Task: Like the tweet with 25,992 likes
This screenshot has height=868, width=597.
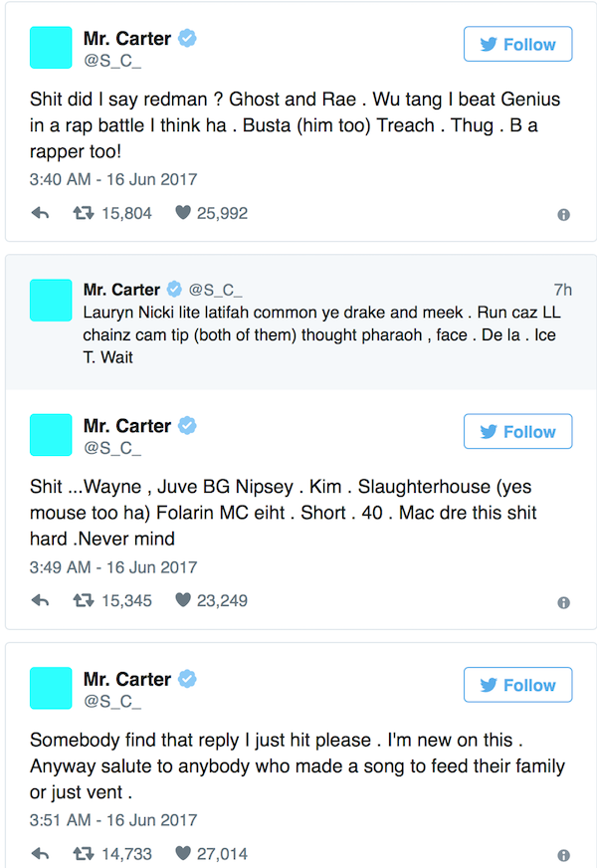Action: [183, 213]
